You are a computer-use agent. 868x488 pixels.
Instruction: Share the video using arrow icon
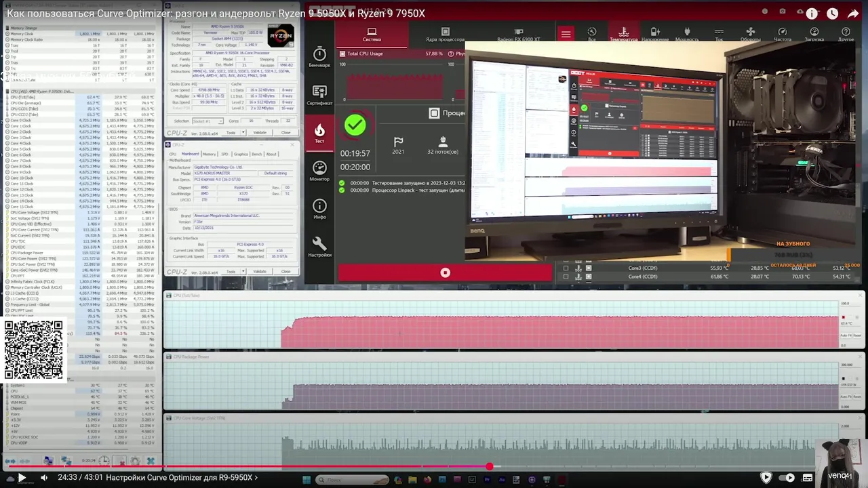[x=853, y=14]
